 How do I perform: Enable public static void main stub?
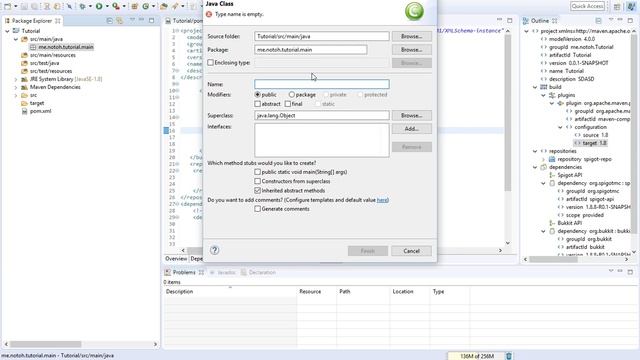[x=258, y=172]
